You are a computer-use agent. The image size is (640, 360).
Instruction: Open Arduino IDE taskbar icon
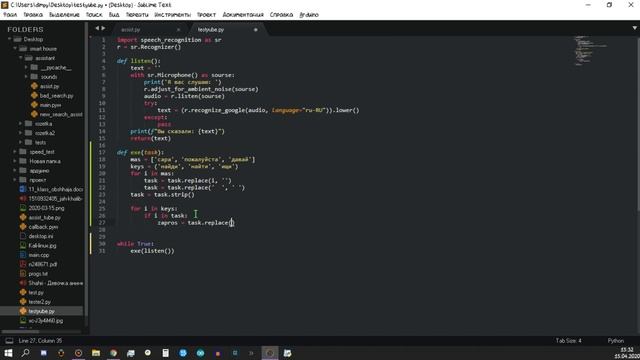[x=200, y=353]
